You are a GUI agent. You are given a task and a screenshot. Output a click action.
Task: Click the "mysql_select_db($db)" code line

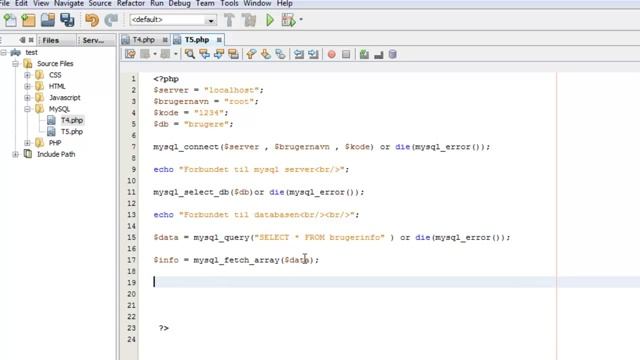(x=258, y=192)
